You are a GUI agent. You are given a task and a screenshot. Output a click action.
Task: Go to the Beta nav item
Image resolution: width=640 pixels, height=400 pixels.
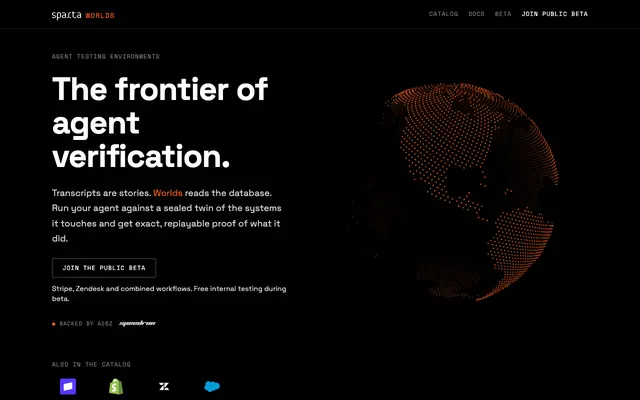click(503, 14)
